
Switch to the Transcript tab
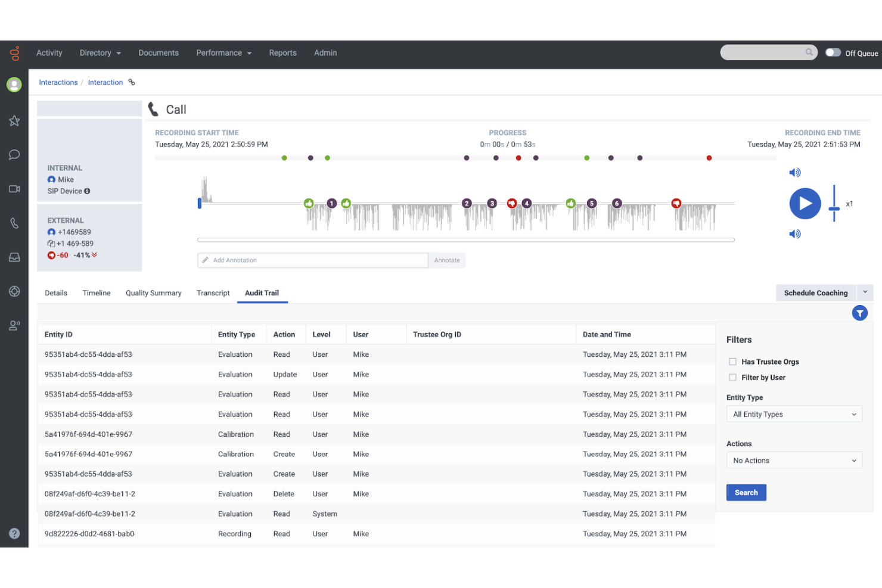click(213, 293)
